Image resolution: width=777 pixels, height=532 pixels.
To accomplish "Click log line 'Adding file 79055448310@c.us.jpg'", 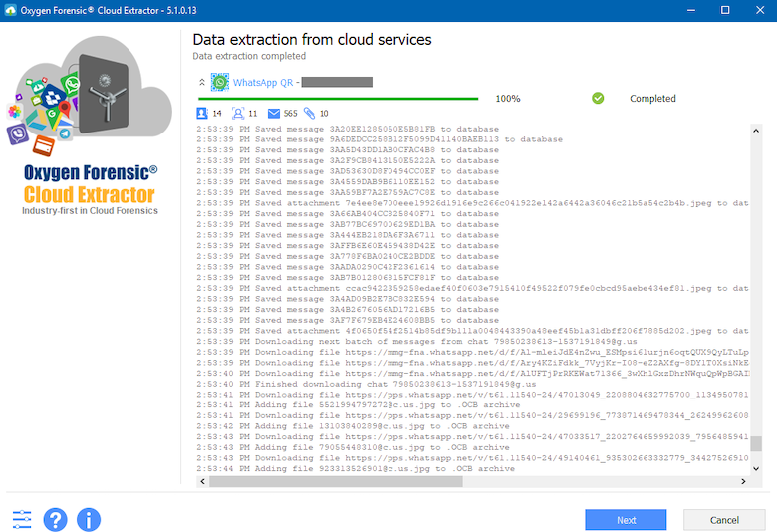I will coord(353,447).
